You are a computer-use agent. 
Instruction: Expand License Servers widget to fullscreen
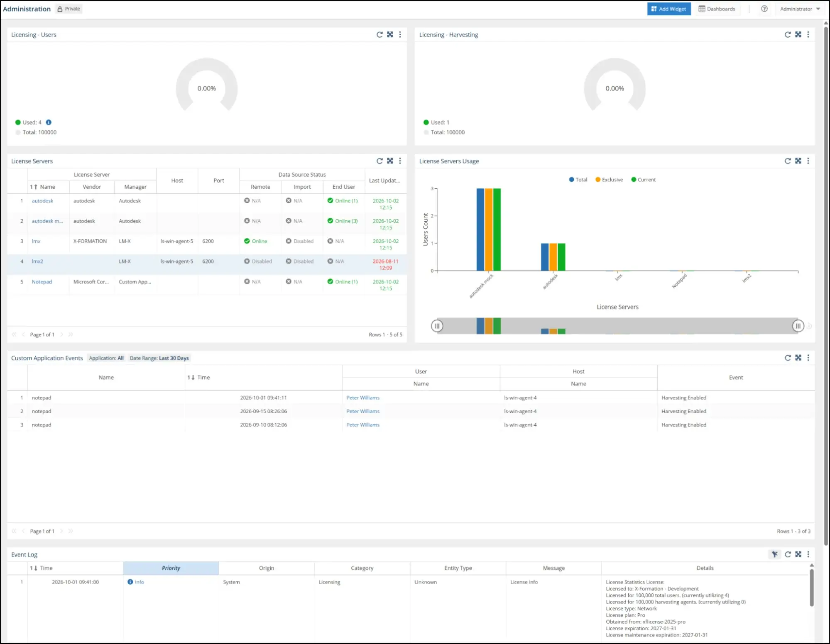(x=390, y=161)
